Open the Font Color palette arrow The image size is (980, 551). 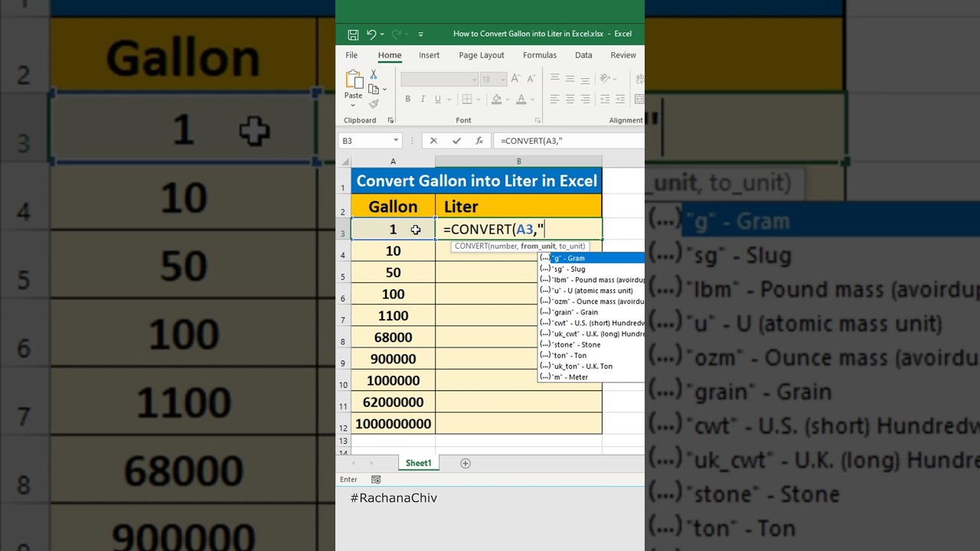coord(532,99)
